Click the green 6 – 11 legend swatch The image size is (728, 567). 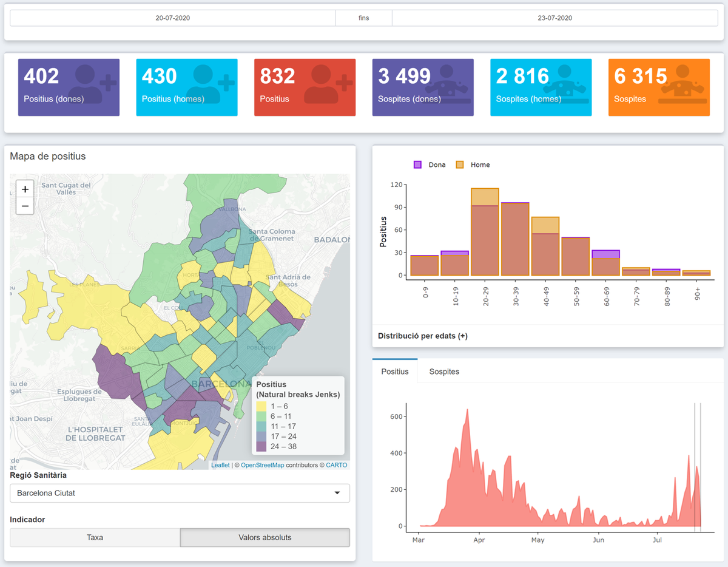pyautogui.click(x=261, y=416)
